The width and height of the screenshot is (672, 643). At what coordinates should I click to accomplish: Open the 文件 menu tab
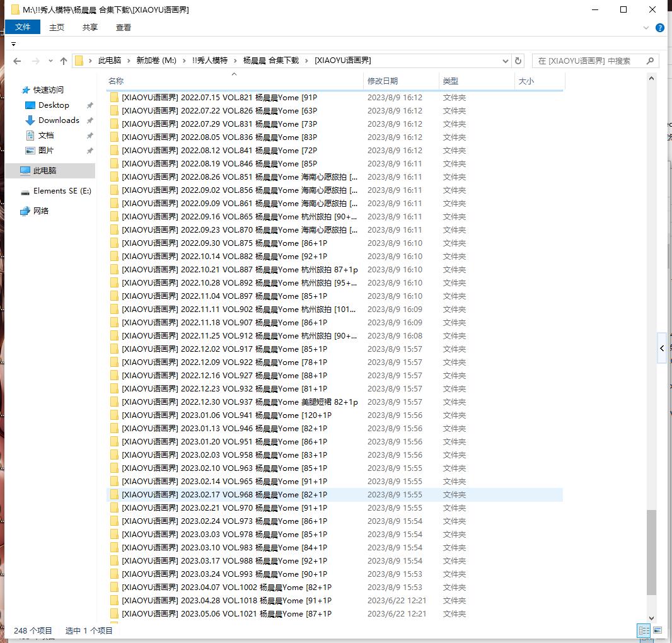(x=23, y=27)
